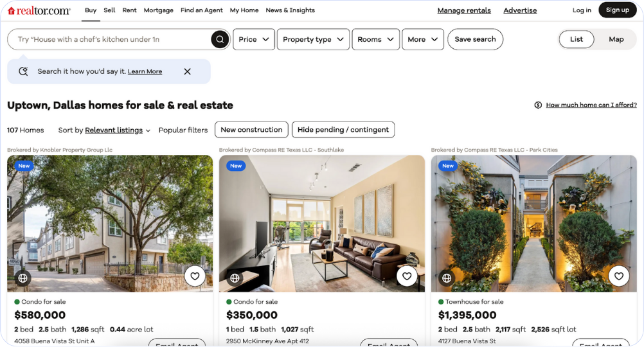This screenshot has height=347, width=644.
Task: Open the Price dropdown
Action: (254, 39)
